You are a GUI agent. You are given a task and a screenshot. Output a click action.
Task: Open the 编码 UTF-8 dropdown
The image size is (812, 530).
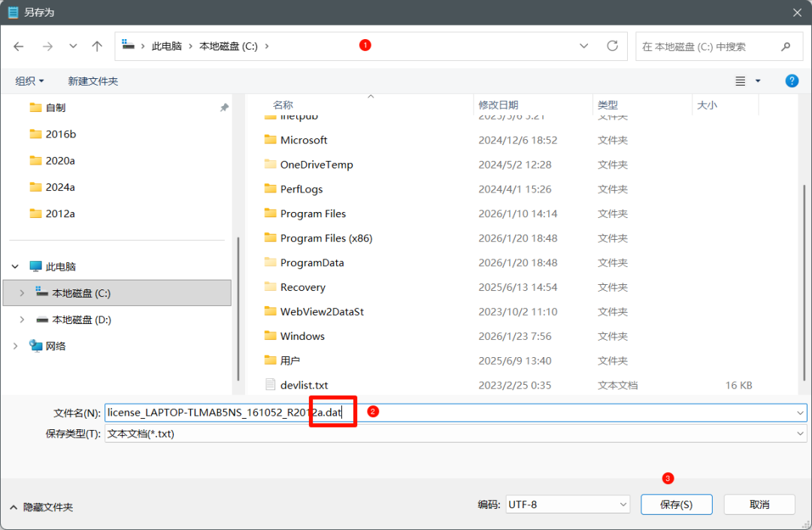point(568,504)
